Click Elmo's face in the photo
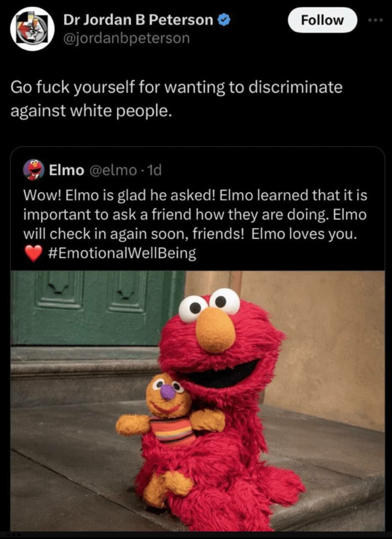Viewport: 392px width, 539px height. coord(218,341)
